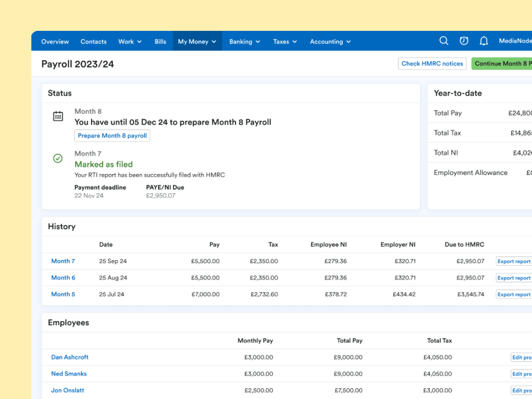Viewport: 532px width, 399px height.
Task: Click the green Continue Month 8 Payroll button
Action: [502, 63]
